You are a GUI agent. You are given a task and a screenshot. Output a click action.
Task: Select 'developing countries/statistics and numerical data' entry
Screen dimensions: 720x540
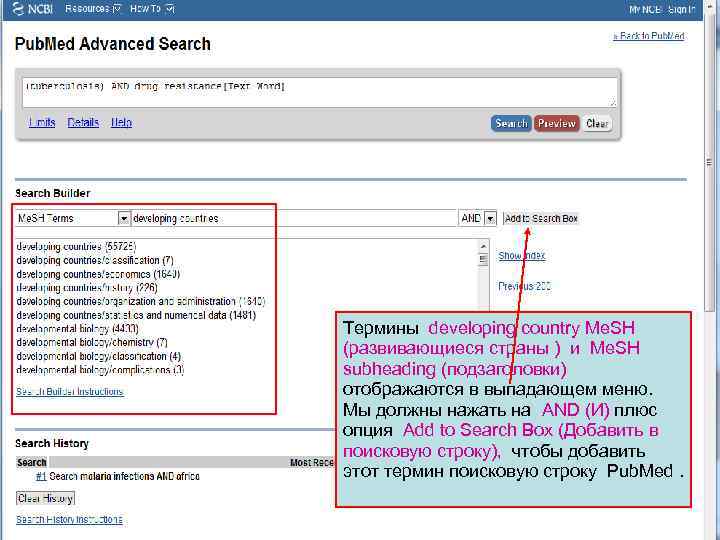136,315
